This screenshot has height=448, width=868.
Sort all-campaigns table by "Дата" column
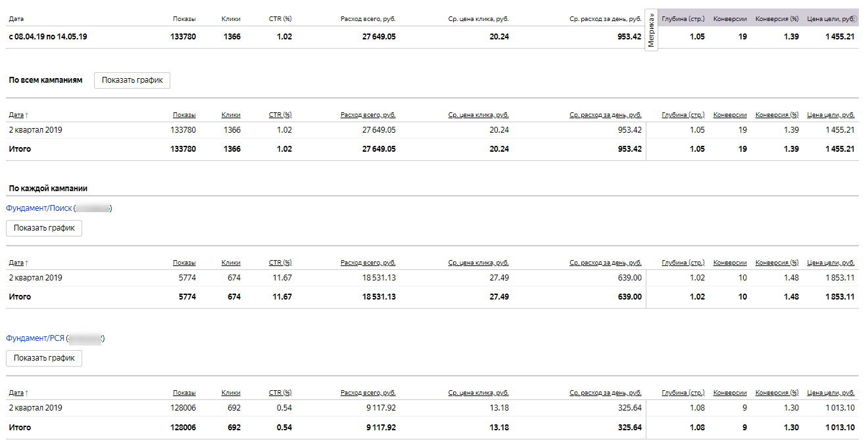(x=17, y=115)
